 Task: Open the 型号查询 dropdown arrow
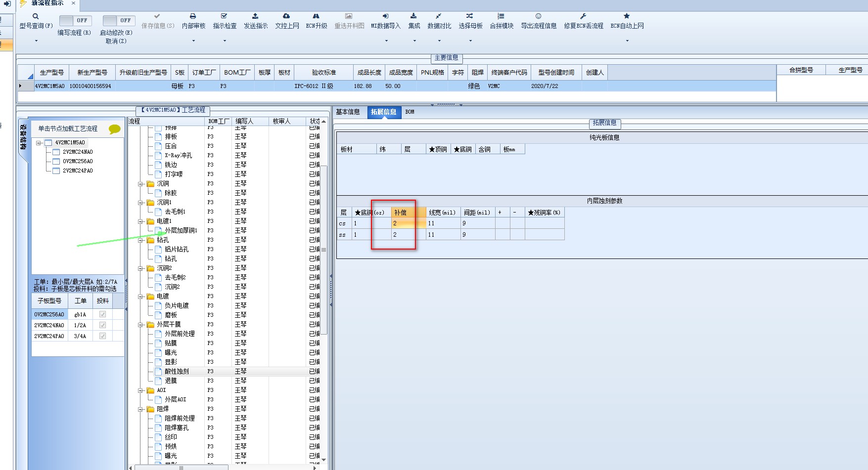pos(36,41)
